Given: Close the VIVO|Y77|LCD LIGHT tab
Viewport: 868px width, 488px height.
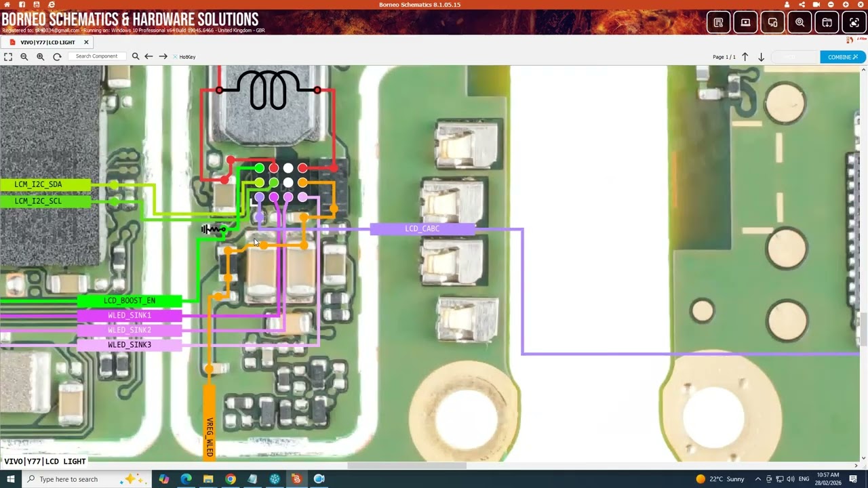Looking at the screenshot, I should [86, 42].
